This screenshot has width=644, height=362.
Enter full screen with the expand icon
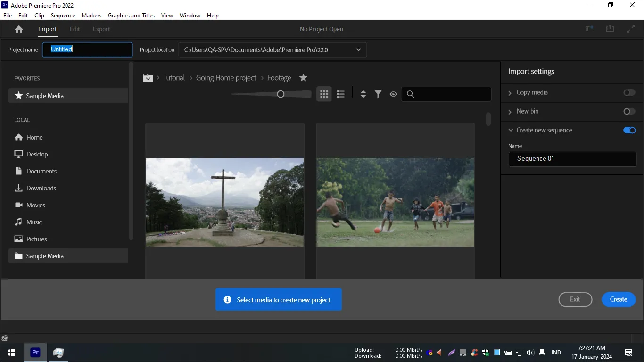630,29
